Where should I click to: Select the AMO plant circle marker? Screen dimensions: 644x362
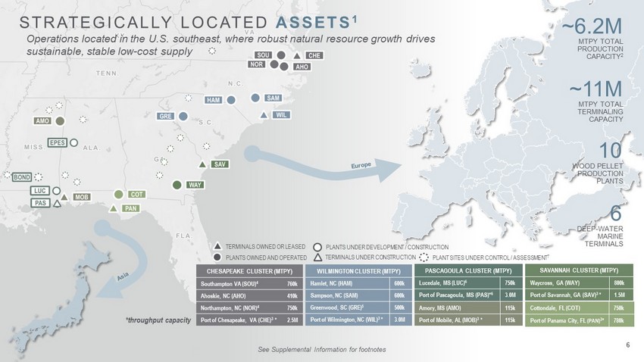tap(60, 120)
